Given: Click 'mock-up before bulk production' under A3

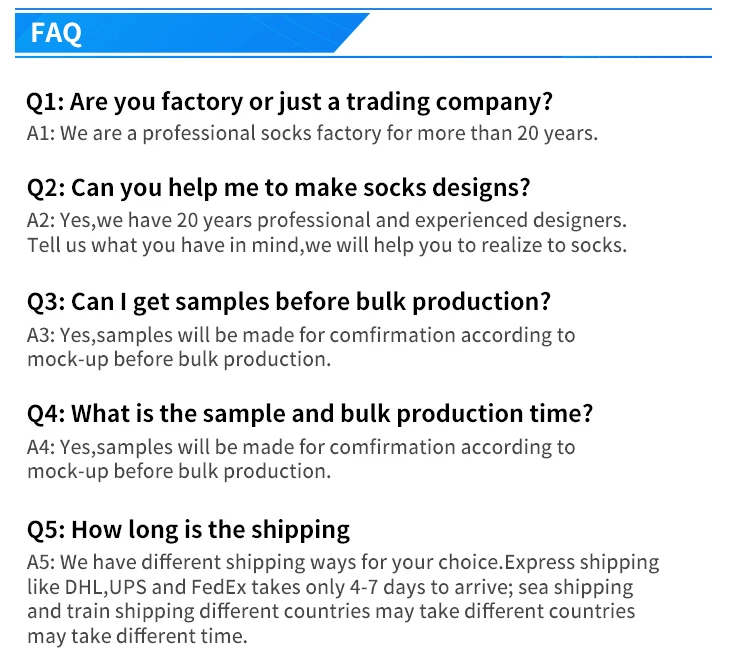Looking at the screenshot, I should [178, 359].
